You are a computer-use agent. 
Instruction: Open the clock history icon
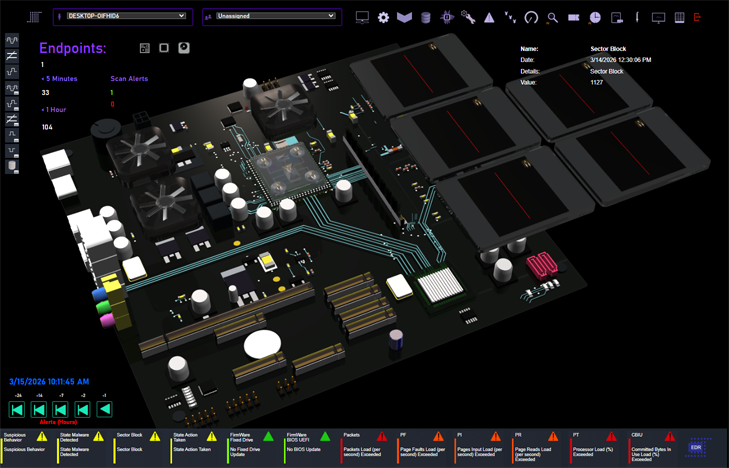[x=595, y=17]
